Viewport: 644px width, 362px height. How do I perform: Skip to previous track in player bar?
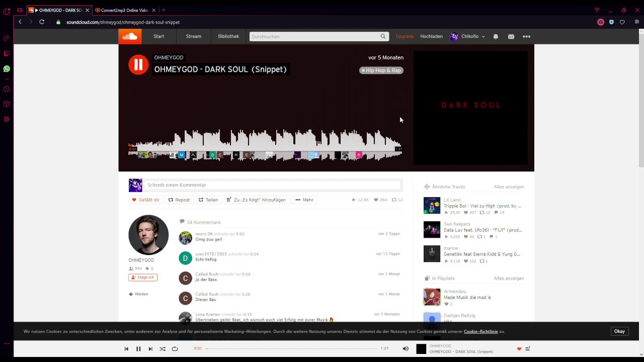tap(126, 349)
